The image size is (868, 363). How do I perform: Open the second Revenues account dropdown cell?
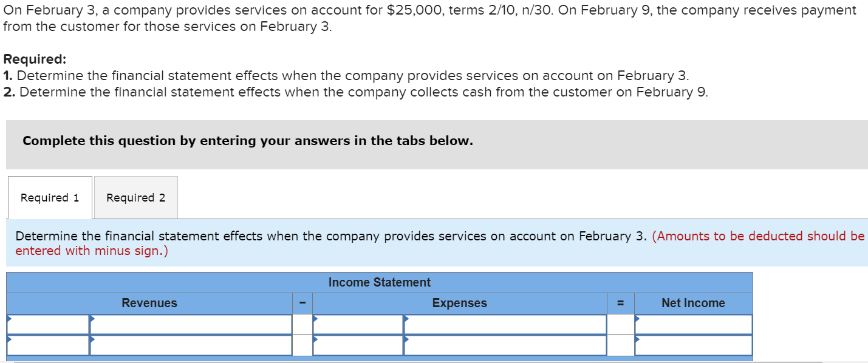(x=188, y=345)
